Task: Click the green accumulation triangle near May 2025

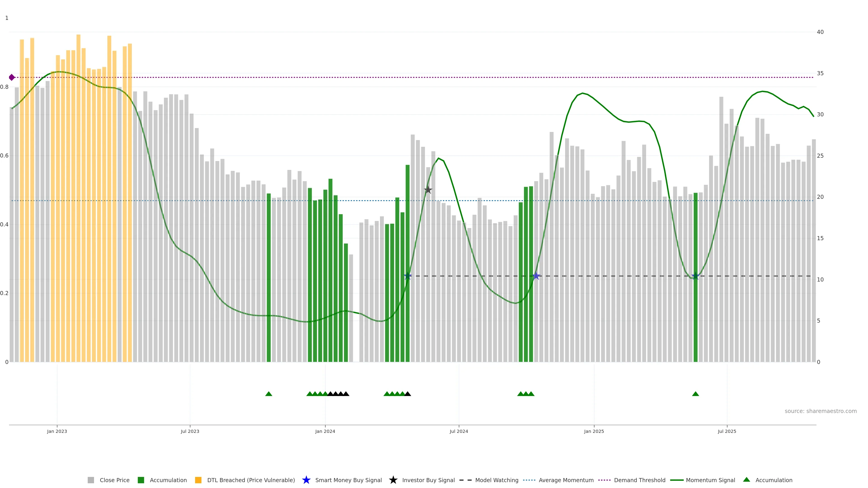Action: pos(696,394)
